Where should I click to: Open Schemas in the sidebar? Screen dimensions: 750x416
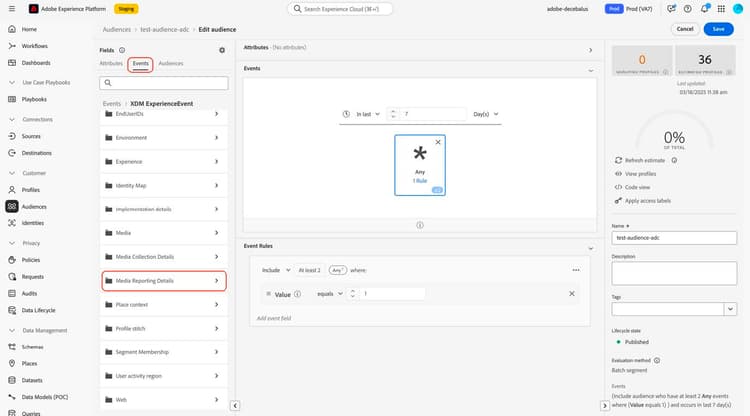click(32, 347)
